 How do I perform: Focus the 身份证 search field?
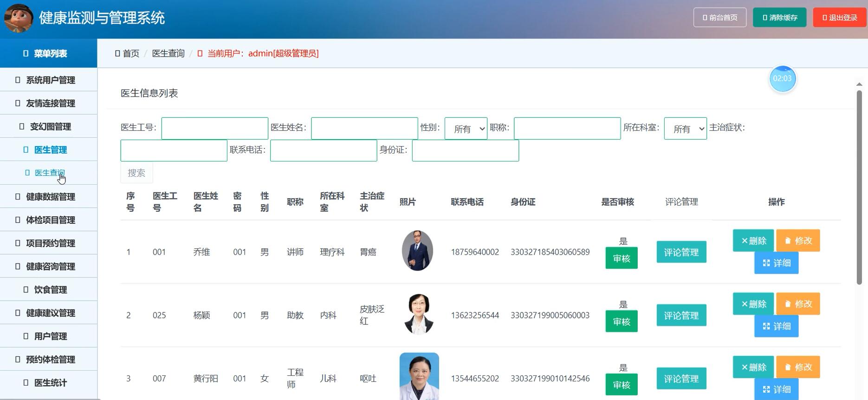click(465, 150)
